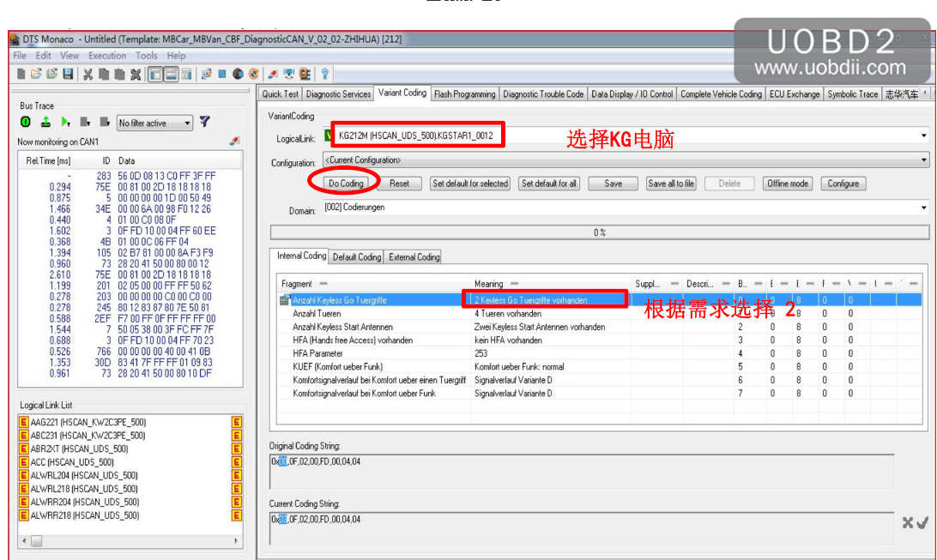
Task: Click right-side E icon on ACC row
Action: 237,462
